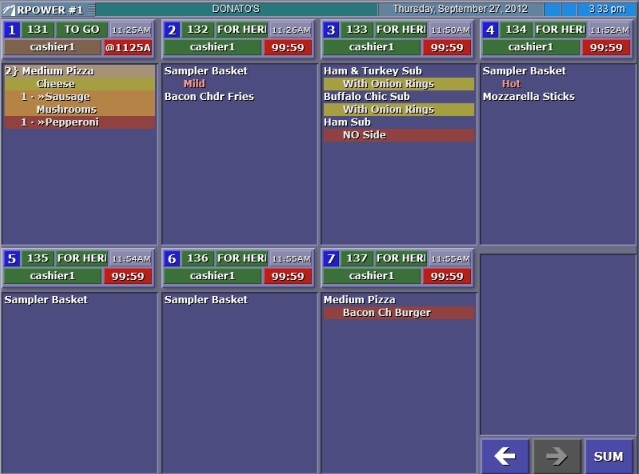Click check number 132
Viewport: 639px width, 474px height.
pyautogui.click(x=197, y=30)
